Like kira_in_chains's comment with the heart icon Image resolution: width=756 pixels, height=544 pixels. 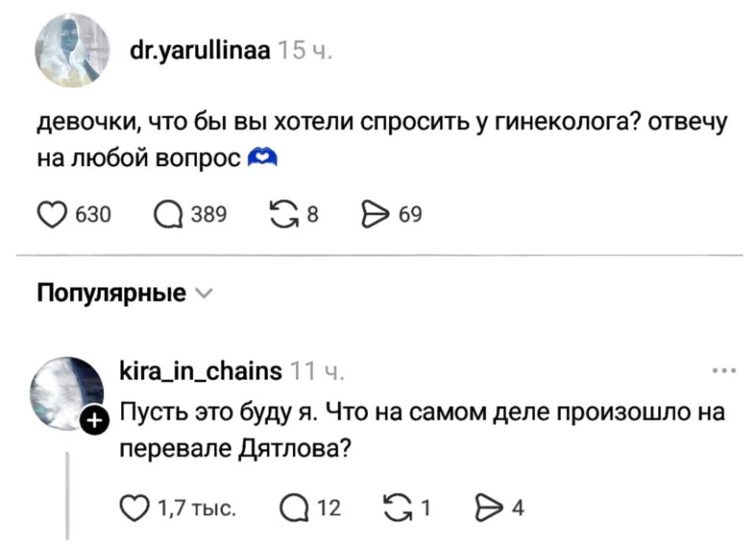click(x=136, y=509)
